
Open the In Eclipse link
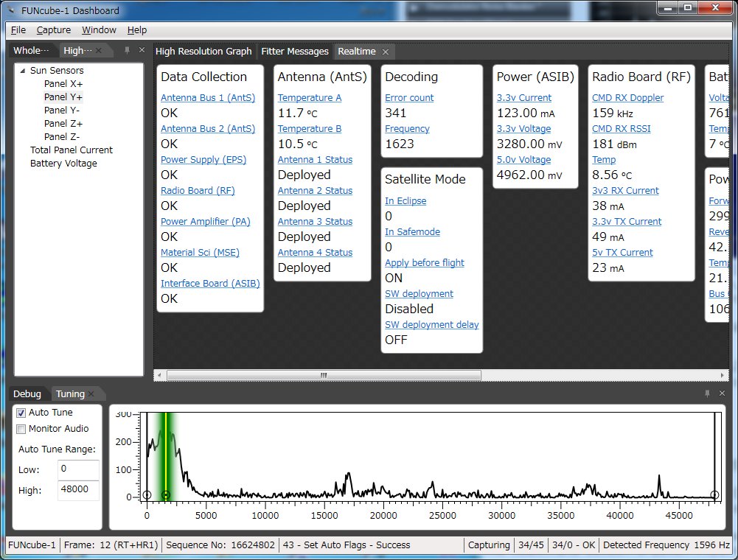[405, 200]
